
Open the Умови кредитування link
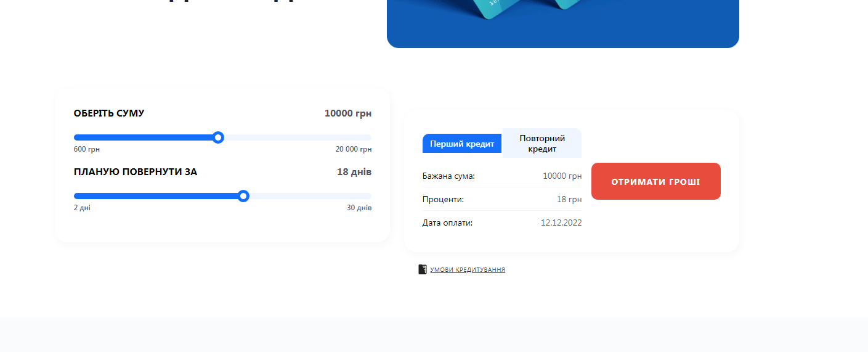click(x=468, y=270)
